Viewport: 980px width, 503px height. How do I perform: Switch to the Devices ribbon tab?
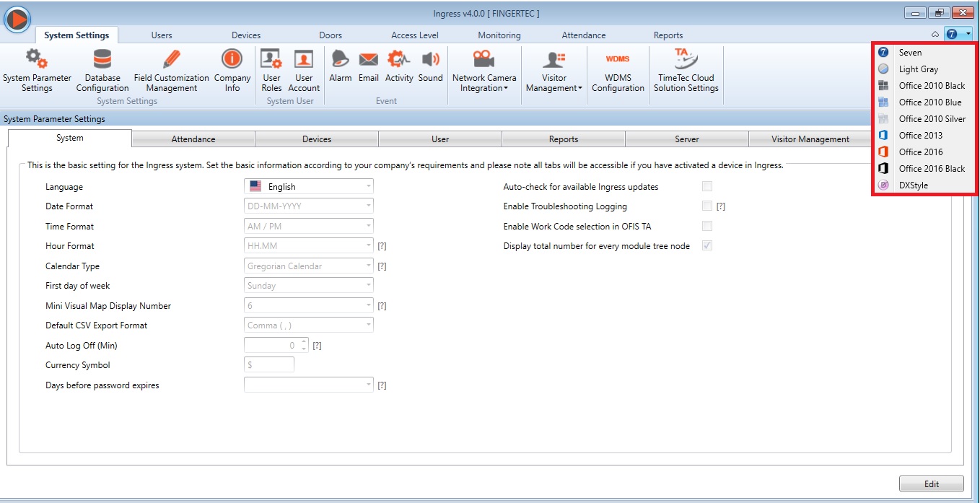tap(246, 35)
